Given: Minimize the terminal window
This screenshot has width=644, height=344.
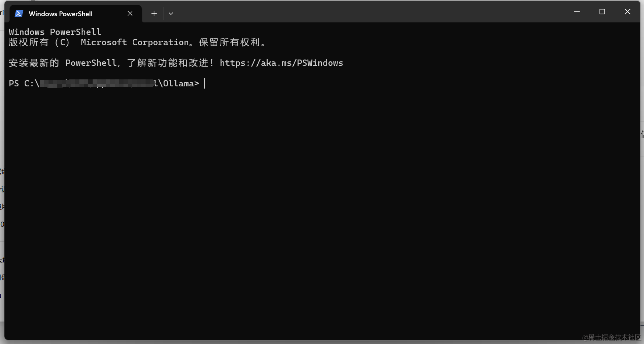Looking at the screenshot, I should tap(577, 12).
